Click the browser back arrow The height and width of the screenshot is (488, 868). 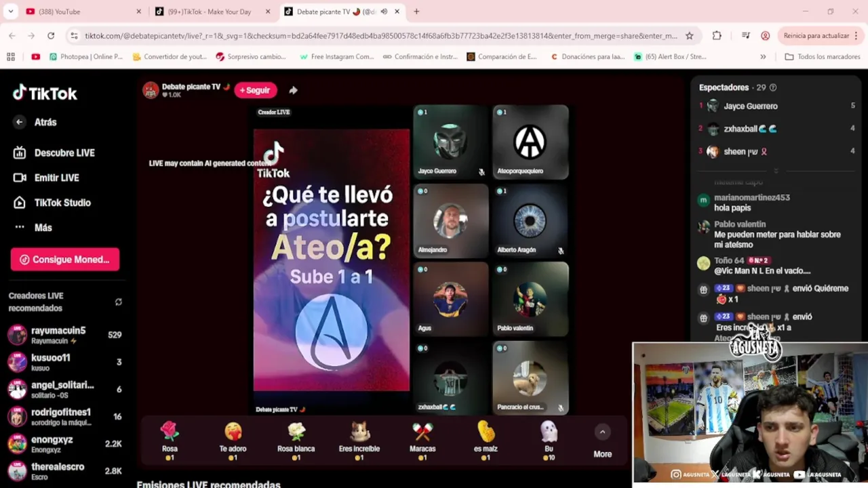[12, 35]
